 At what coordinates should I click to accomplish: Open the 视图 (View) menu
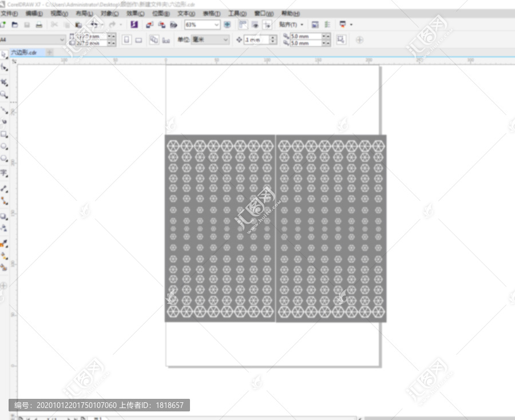(59, 14)
